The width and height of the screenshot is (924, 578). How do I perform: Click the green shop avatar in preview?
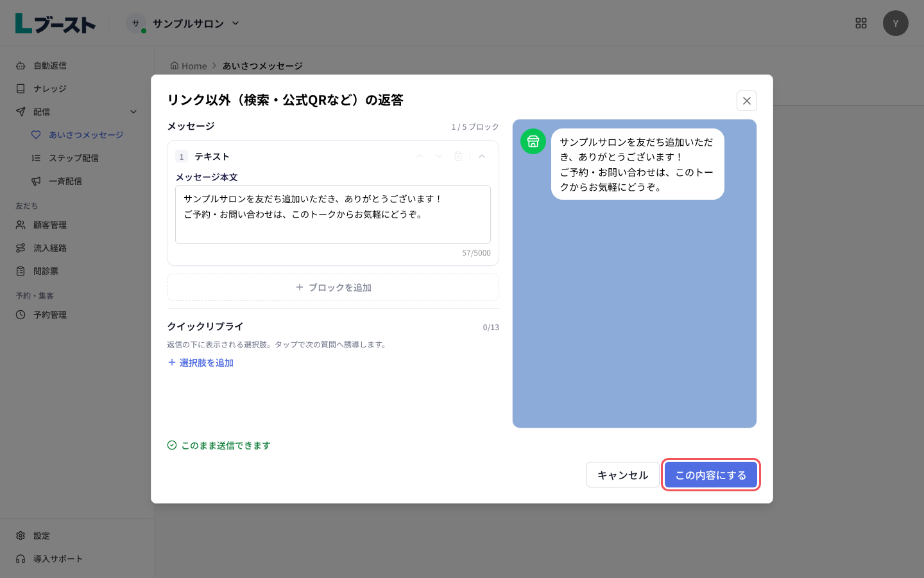click(x=533, y=141)
